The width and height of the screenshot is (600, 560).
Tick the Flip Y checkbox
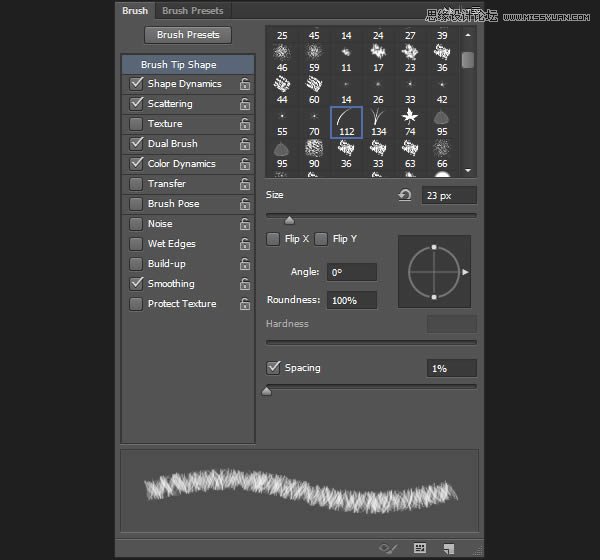pos(321,239)
